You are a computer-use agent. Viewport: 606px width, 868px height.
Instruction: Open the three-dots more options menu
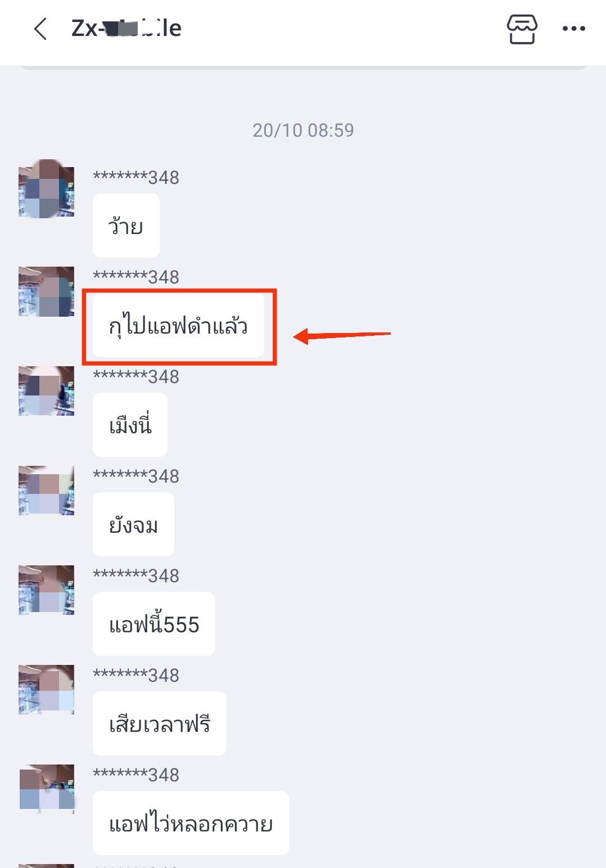[574, 29]
